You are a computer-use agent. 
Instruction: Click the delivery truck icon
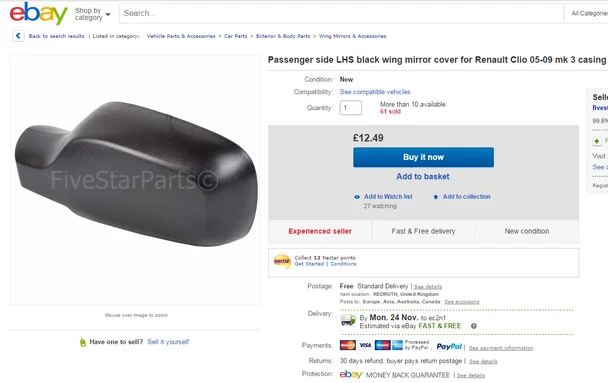348,320
